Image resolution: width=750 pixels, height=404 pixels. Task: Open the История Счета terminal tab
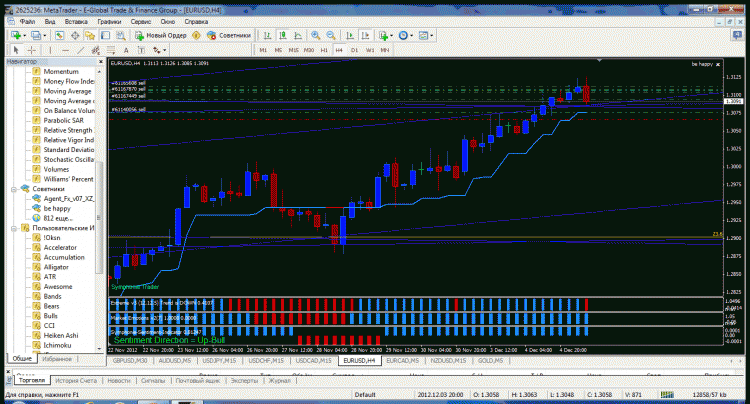76,381
